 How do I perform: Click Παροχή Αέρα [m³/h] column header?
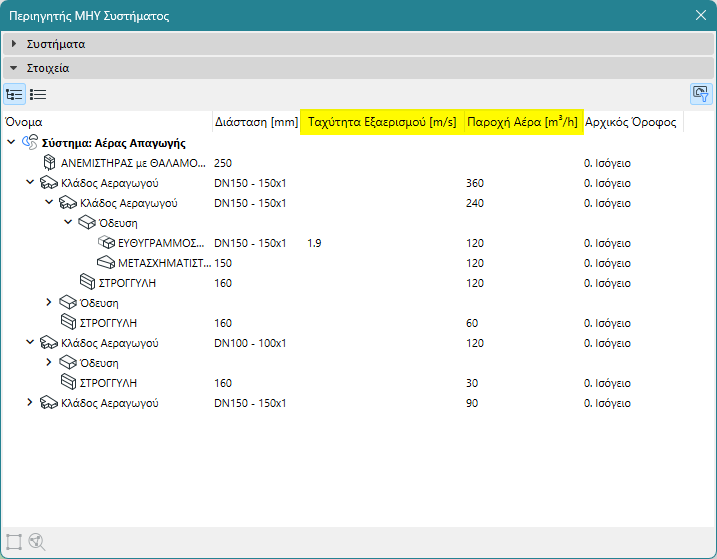[x=524, y=122]
